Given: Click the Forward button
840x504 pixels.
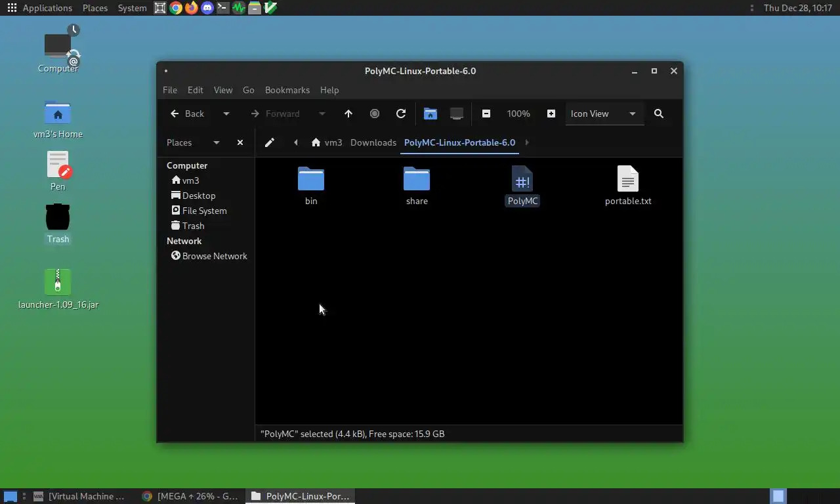Looking at the screenshot, I should tap(276, 114).
